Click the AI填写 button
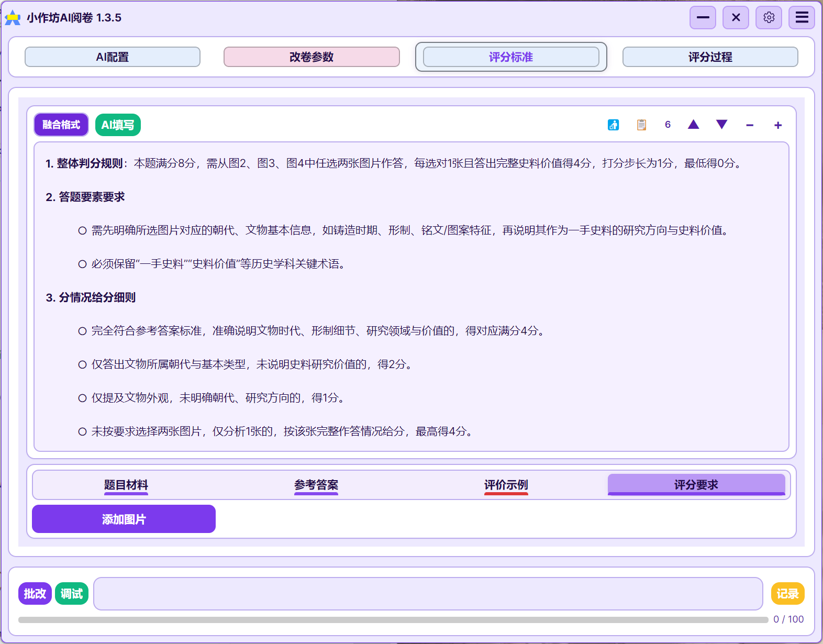The width and height of the screenshot is (823, 644). (x=118, y=125)
